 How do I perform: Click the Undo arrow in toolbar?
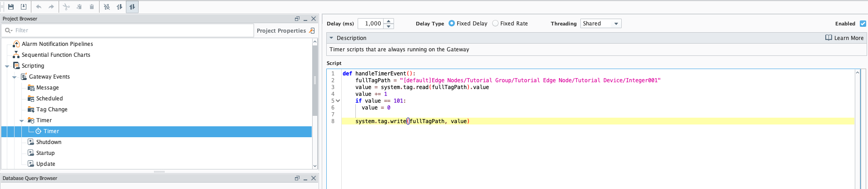click(39, 7)
